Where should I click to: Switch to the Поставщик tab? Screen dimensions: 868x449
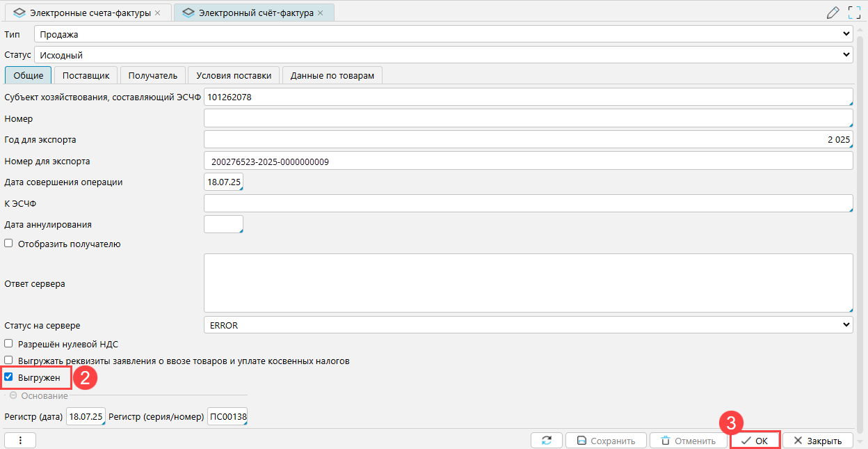[86, 75]
